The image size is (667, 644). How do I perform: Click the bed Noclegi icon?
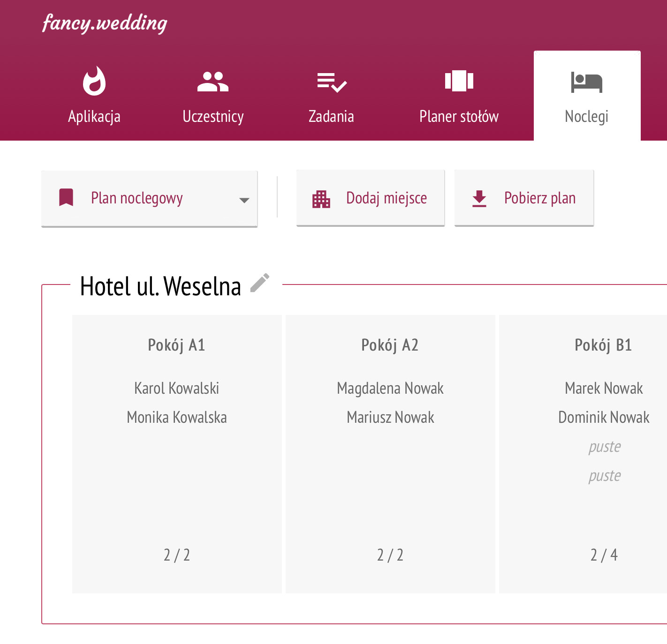click(x=587, y=82)
